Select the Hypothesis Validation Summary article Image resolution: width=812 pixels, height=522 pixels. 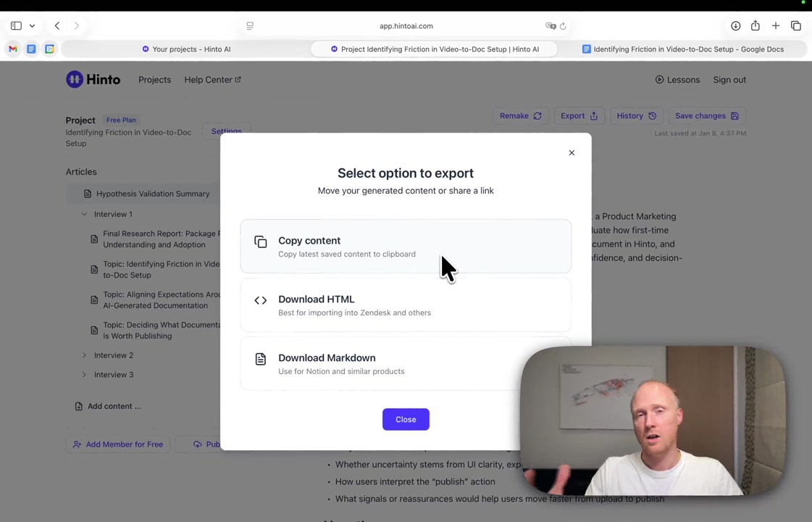[152, 194]
